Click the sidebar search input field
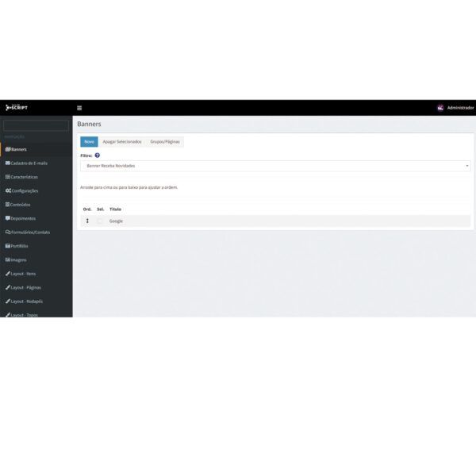This screenshot has height=476, width=476. (36, 125)
